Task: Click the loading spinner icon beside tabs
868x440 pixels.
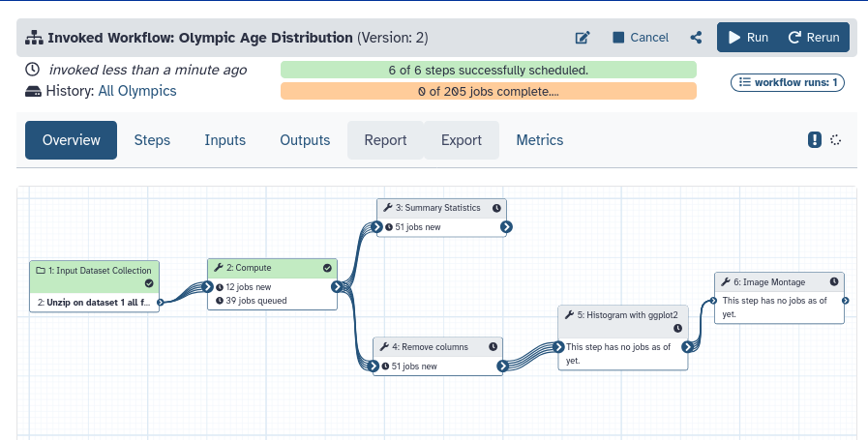Action: tap(836, 140)
